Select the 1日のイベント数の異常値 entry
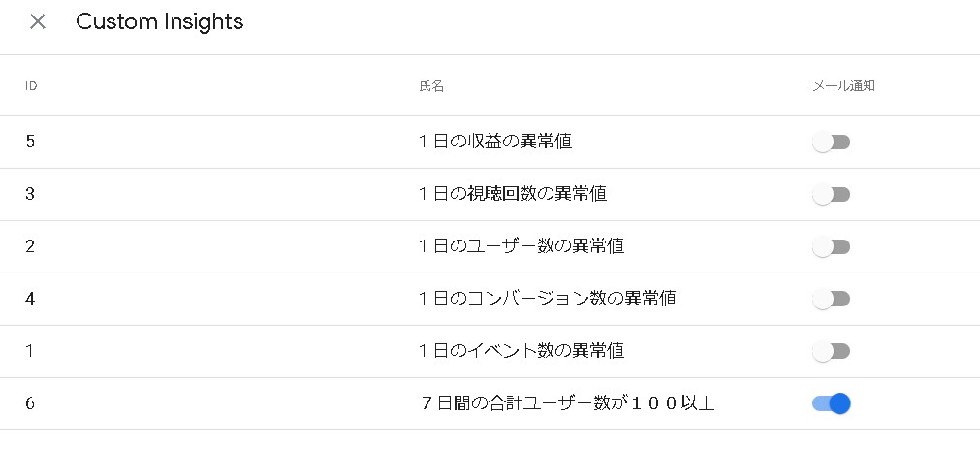The height and width of the screenshot is (449, 980). tap(522, 351)
